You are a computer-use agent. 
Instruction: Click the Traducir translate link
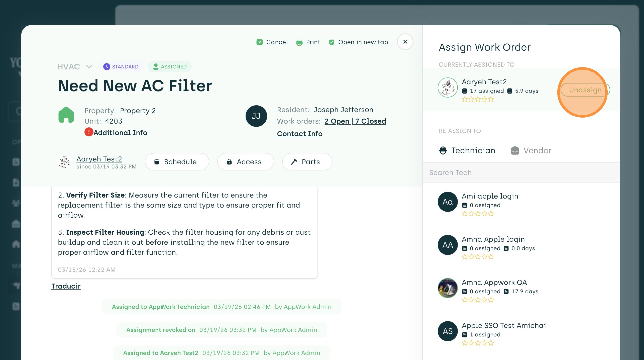pos(66,286)
